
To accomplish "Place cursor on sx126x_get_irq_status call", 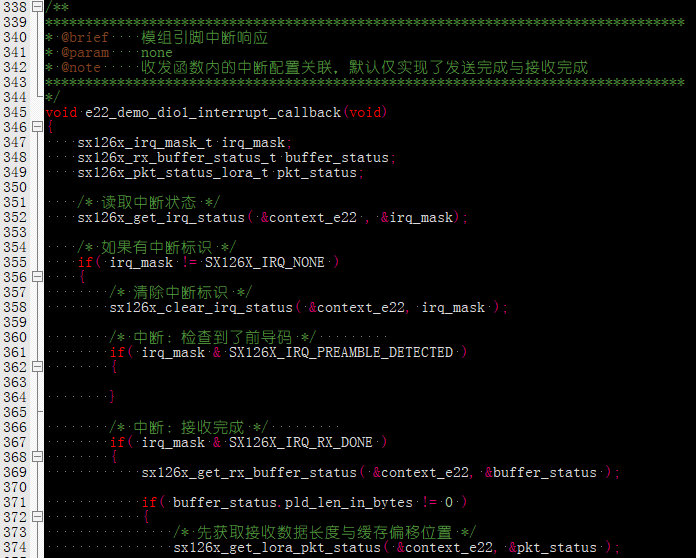I will tap(160, 218).
